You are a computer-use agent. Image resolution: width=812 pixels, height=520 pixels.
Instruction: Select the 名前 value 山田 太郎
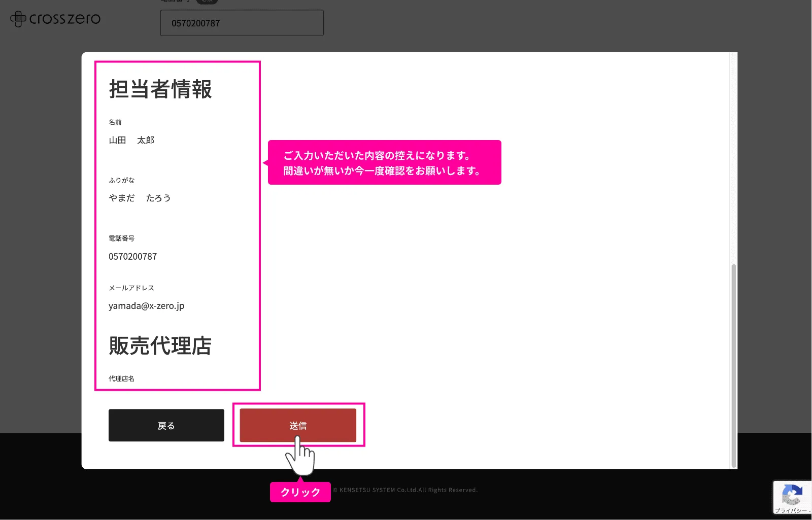pyautogui.click(x=131, y=141)
